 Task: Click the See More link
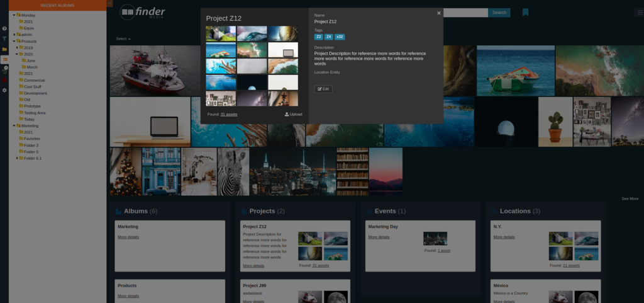[x=630, y=198]
